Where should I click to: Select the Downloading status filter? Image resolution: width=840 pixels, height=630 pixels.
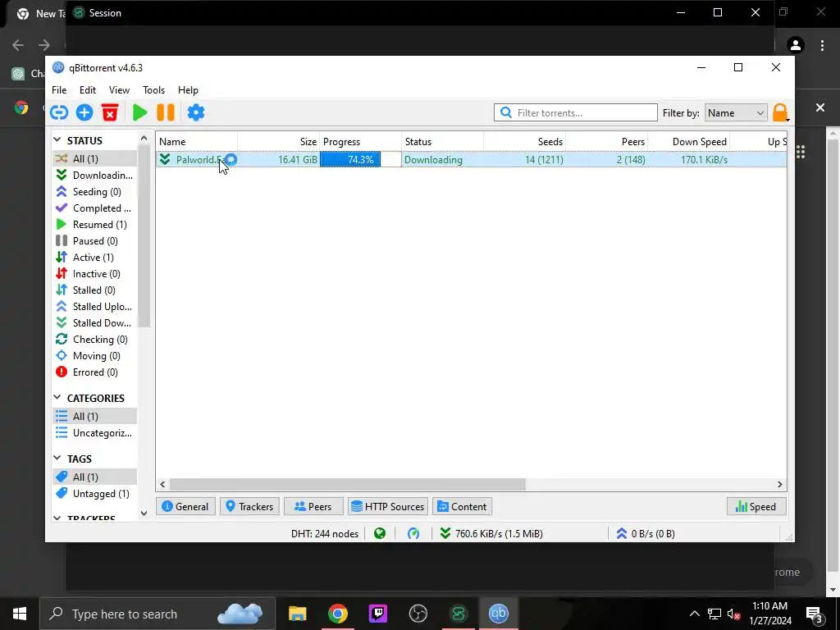(94, 176)
